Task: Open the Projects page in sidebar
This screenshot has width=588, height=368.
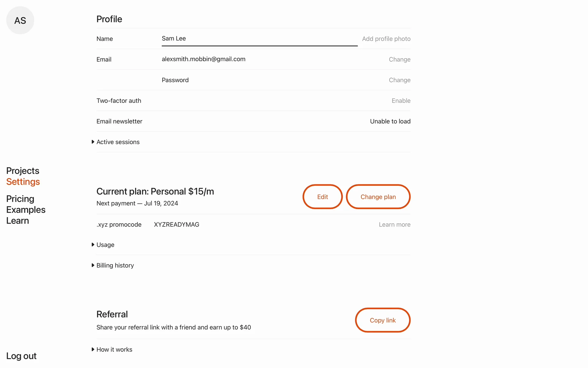Action: 23,171
